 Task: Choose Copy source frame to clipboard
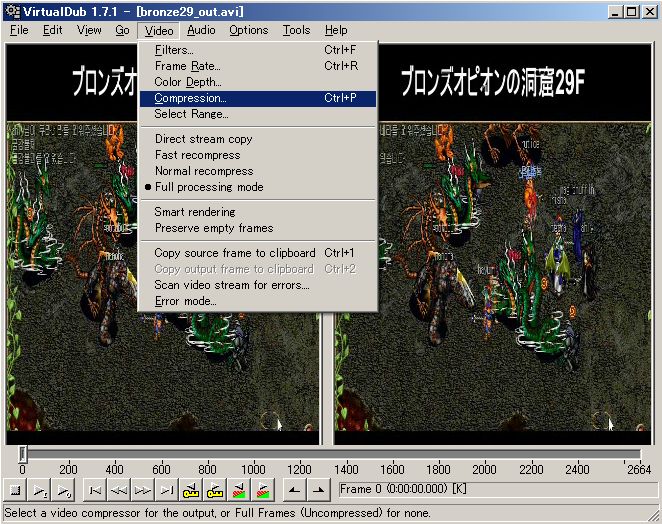(x=258, y=253)
